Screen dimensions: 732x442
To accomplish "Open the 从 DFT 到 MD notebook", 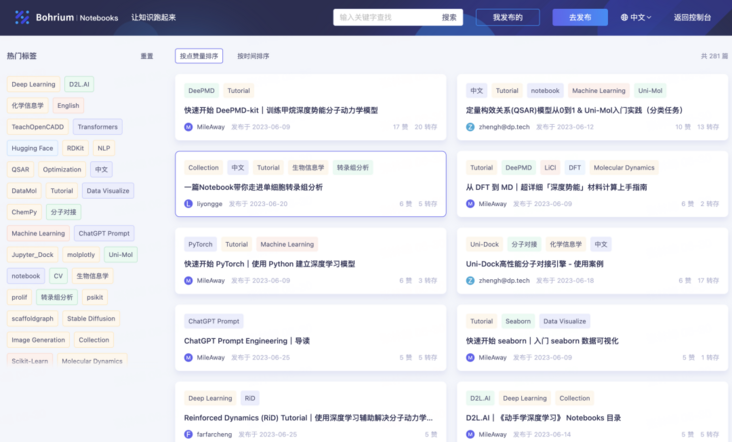I will click(556, 188).
